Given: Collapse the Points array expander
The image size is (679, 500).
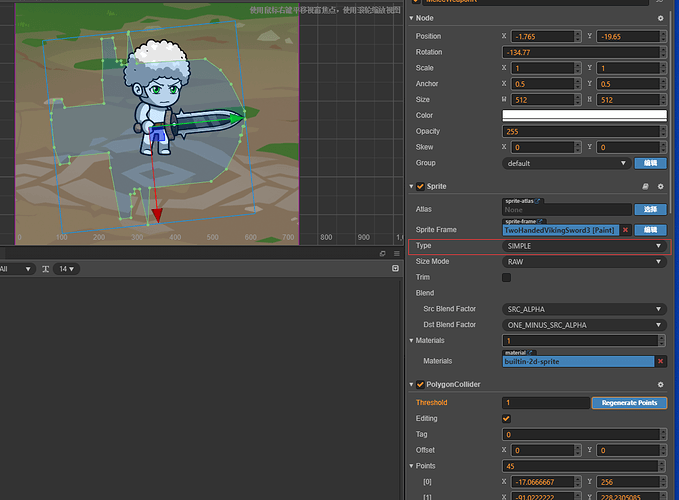Looking at the screenshot, I should pyautogui.click(x=411, y=466).
